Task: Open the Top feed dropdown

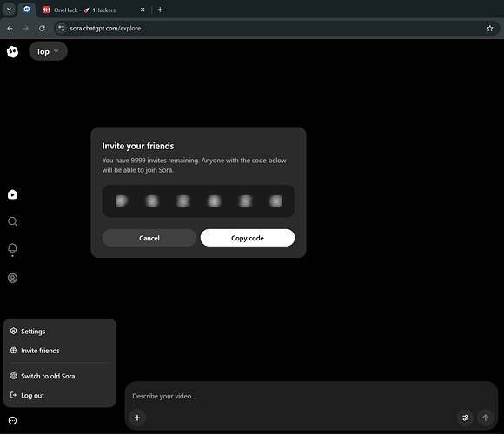Action: point(48,51)
